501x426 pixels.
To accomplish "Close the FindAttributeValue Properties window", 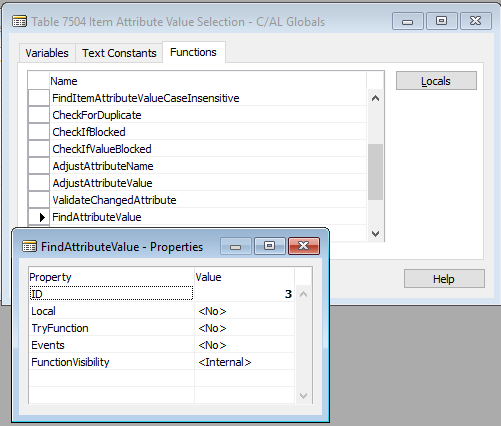I will pyautogui.click(x=304, y=246).
